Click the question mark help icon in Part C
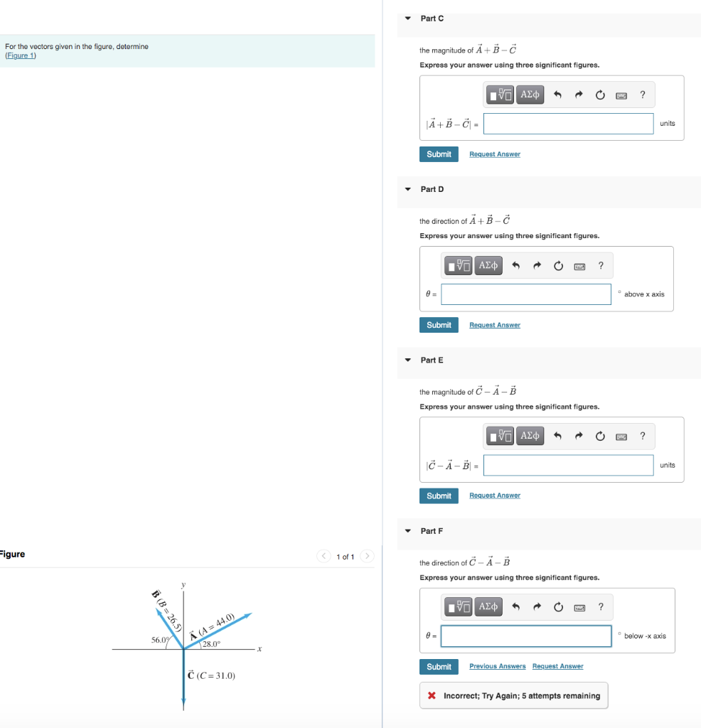The width and height of the screenshot is (701, 728). (x=643, y=94)
